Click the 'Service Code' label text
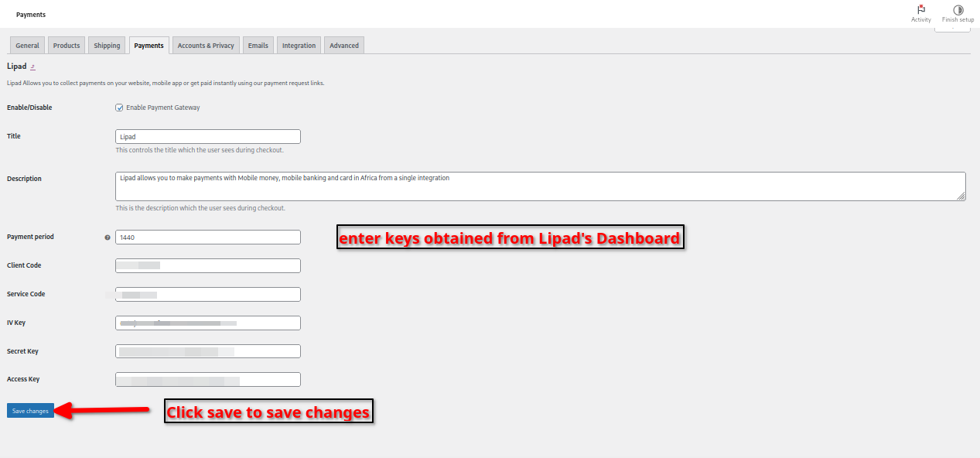The image size is (980, 458). [x=26, y=294]
